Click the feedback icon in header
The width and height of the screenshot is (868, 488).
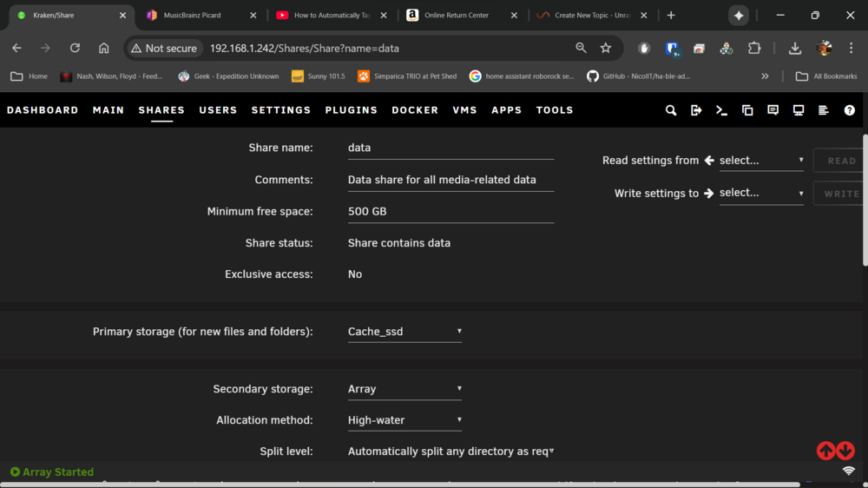coord(773,110)
